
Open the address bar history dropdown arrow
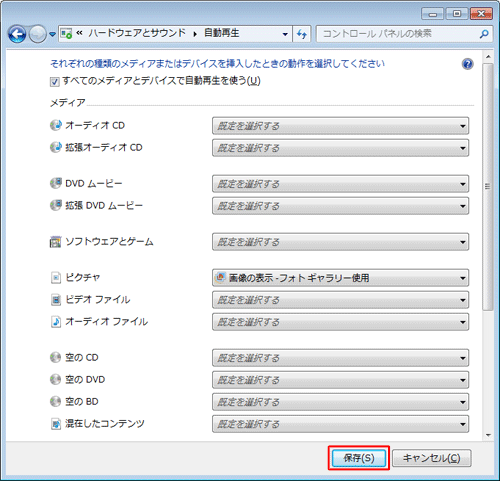(x=285, y=34)
